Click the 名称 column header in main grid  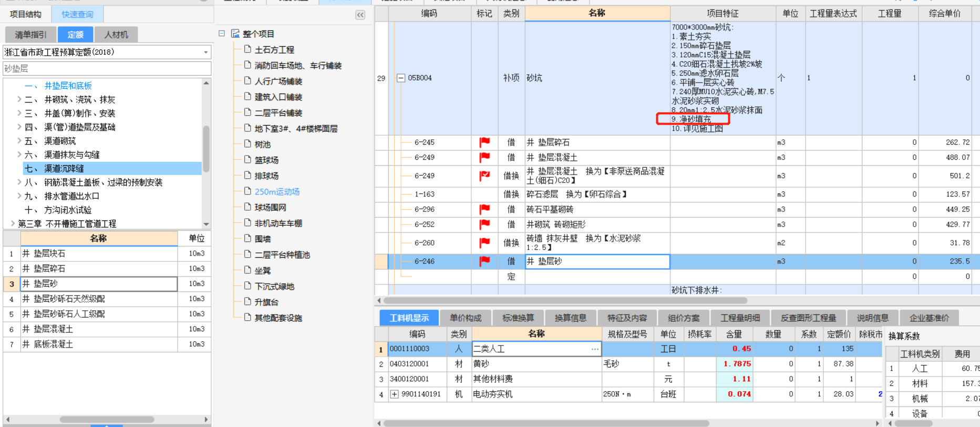(x=597, y=13)
